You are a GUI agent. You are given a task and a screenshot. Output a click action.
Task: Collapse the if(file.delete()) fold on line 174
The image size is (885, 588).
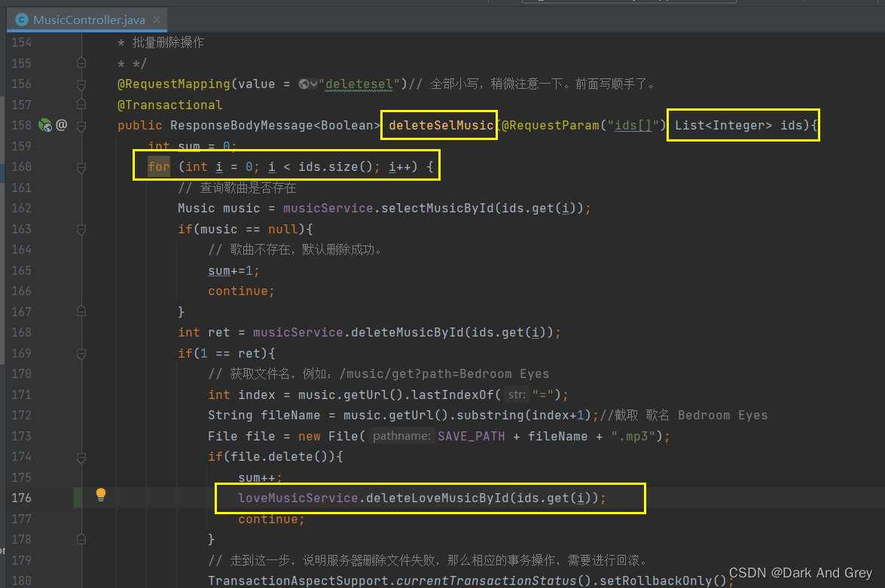tap(81, 456)
